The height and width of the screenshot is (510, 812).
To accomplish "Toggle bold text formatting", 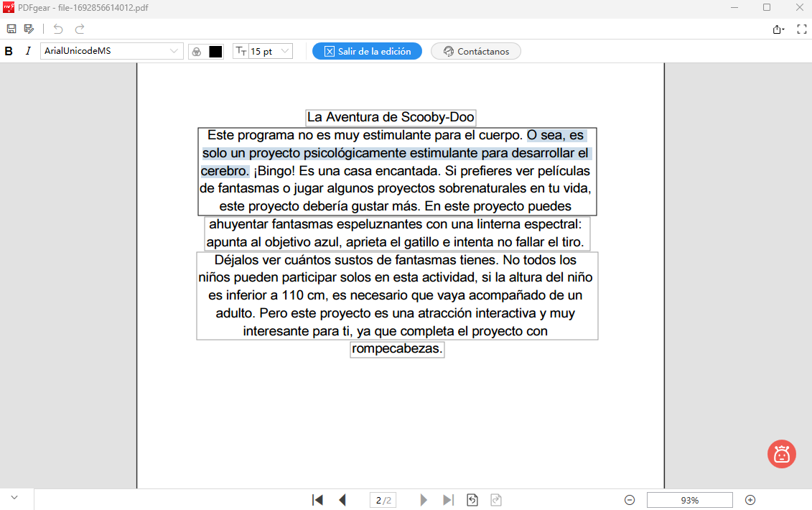I will pyautogui.click(x=9, y=51).
